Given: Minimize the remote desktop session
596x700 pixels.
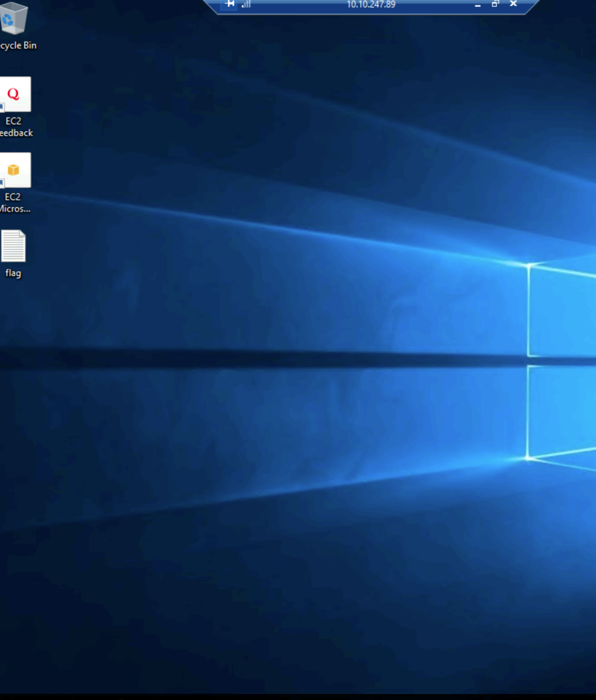Looking at the screenshot, I should pyautogui.click(x=478, y=5).
